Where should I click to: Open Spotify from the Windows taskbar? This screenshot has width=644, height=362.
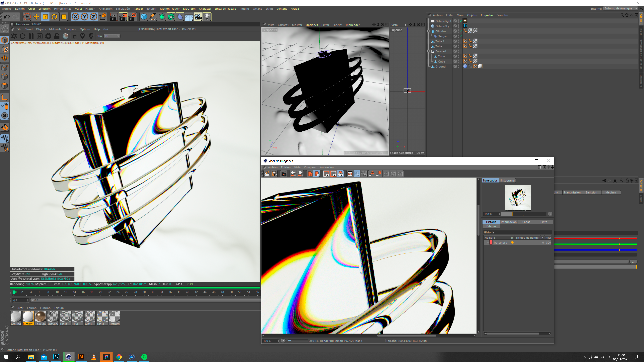[144, 357]
